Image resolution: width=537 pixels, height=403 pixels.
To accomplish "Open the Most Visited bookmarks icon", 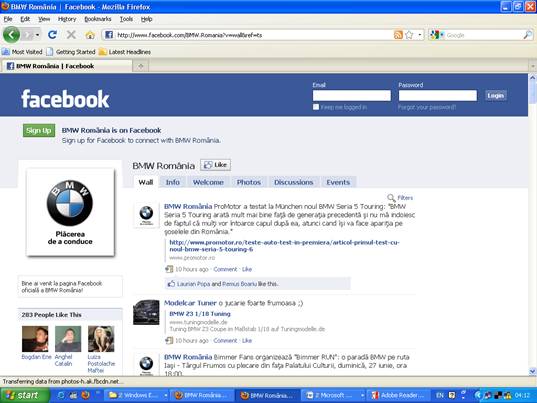I will tap(5, 52).
